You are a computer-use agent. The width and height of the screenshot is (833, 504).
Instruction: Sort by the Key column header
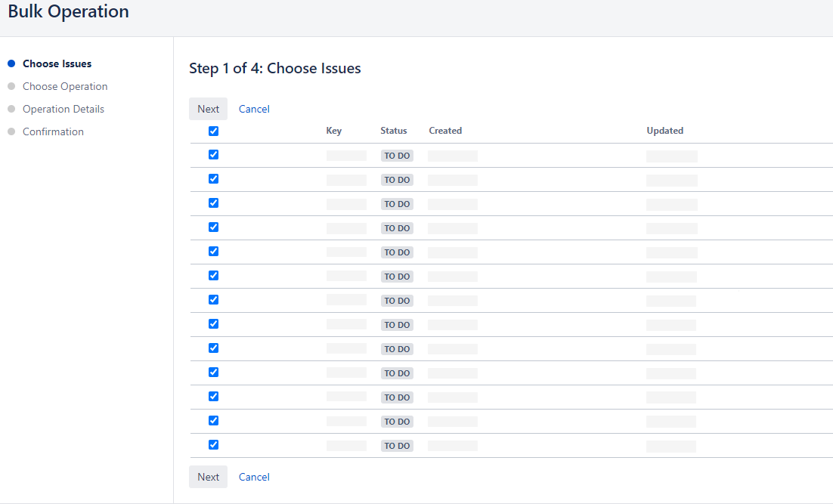pyautogui.click(x=333, y=130)
